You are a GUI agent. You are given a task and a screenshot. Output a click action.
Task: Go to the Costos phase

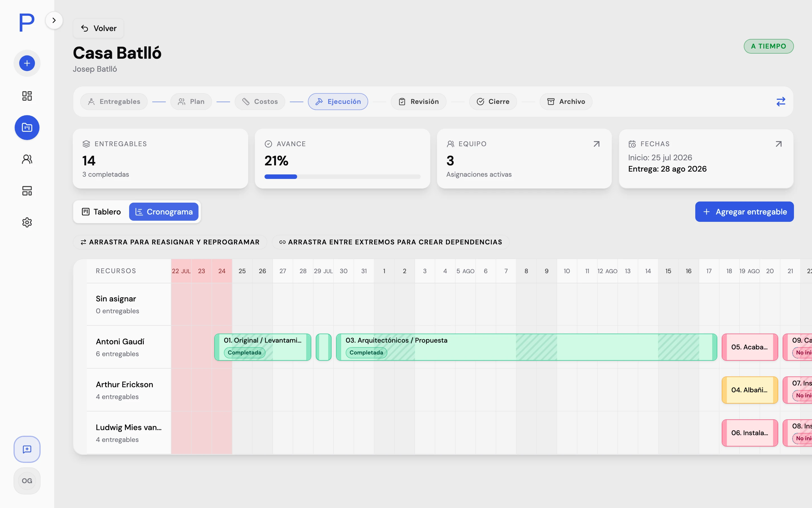pyautogui.click(x=260, y=102)
